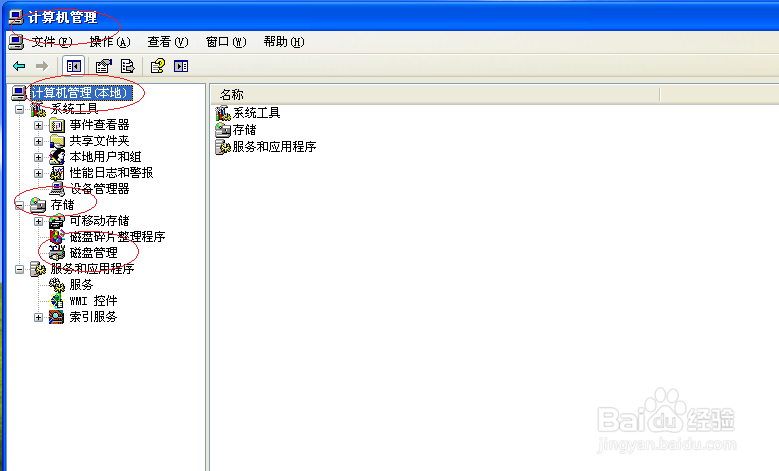779x471 pixels.
Task: Open the 操作(A) menu
Action: (x=110, y=42)
